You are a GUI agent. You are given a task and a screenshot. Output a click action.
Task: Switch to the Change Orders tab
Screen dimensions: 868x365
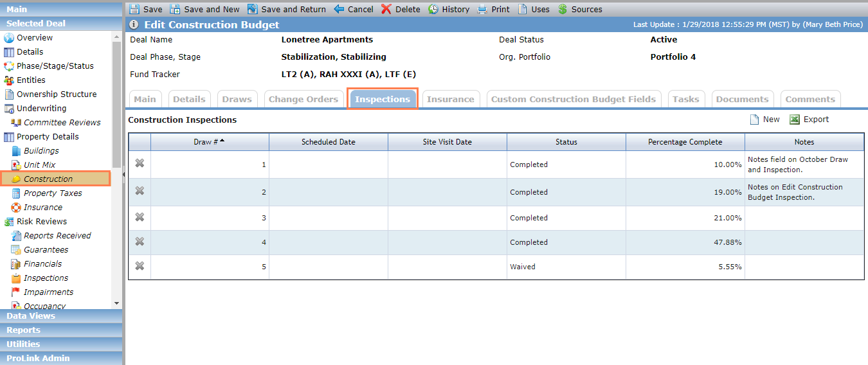click(x=303, y=99)
